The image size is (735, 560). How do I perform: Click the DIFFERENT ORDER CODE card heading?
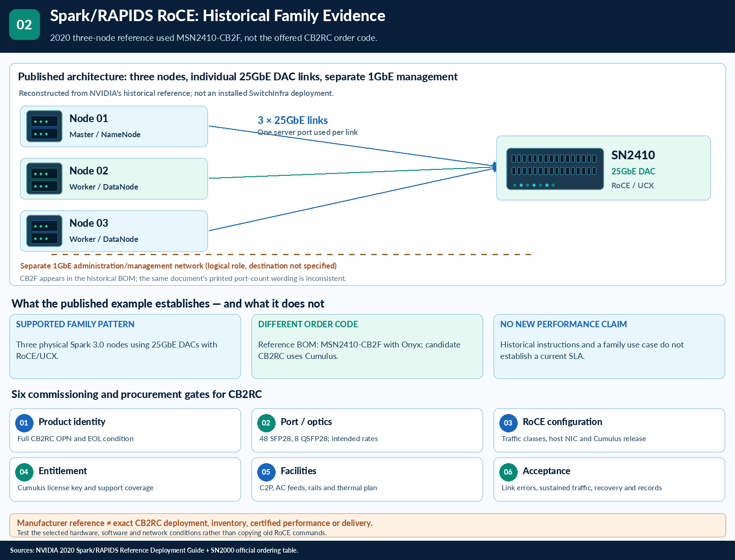tap(308, 324)
